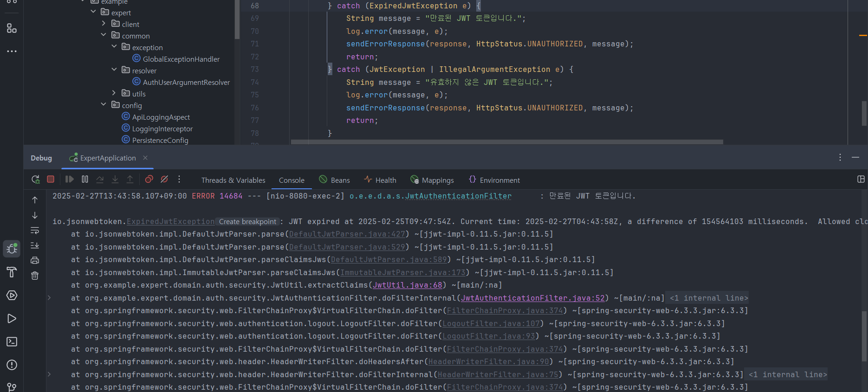Open View Breakpoints dialog

149,179
